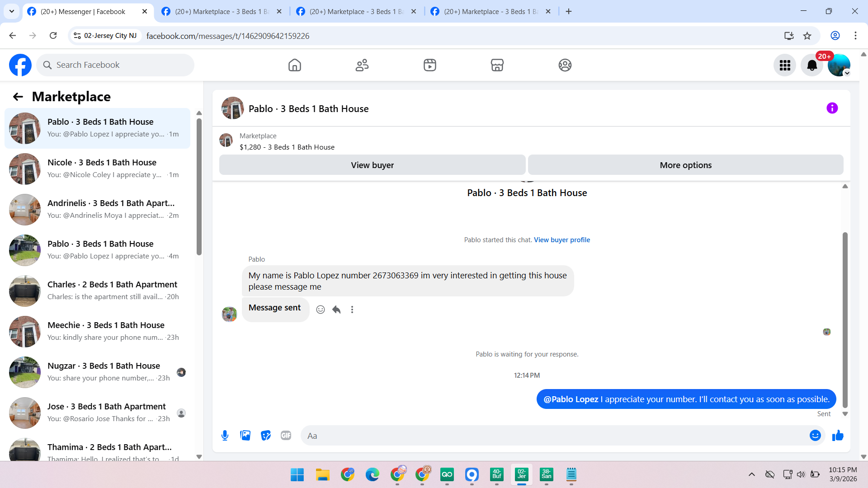Open emoji picker in message box

[x=815, y=436]
